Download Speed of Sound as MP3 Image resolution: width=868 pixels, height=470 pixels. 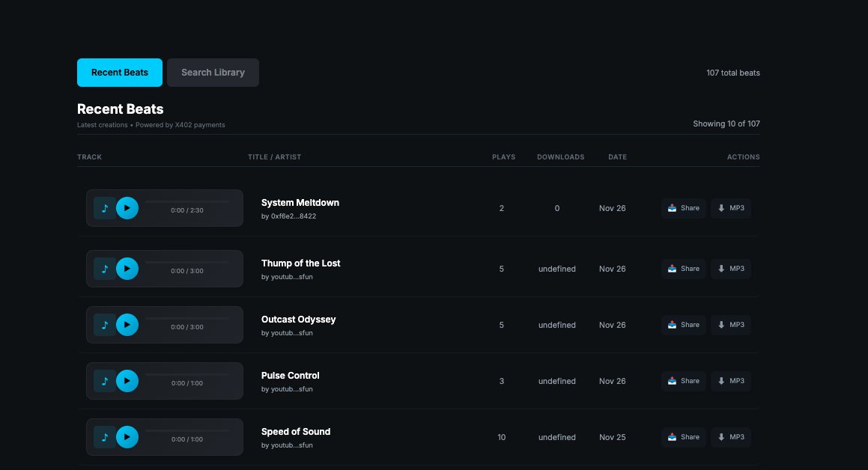(731, 437)
